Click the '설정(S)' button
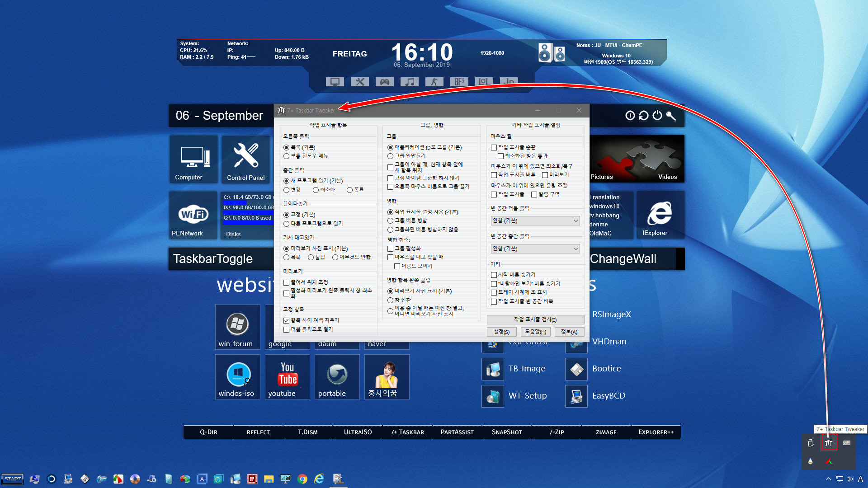 click(501, 332)
